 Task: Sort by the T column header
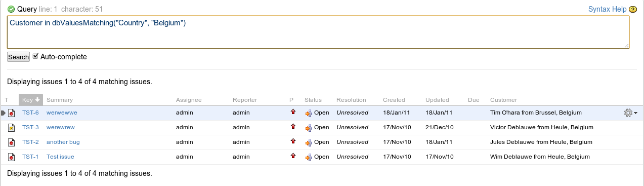tap(7, 100)
